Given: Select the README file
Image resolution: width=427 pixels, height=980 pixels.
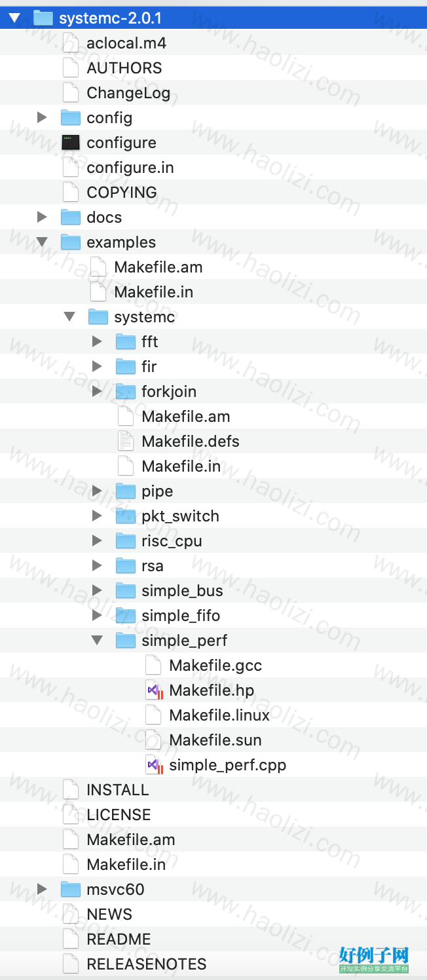Looking at the screenshot, I should (213, 939).
